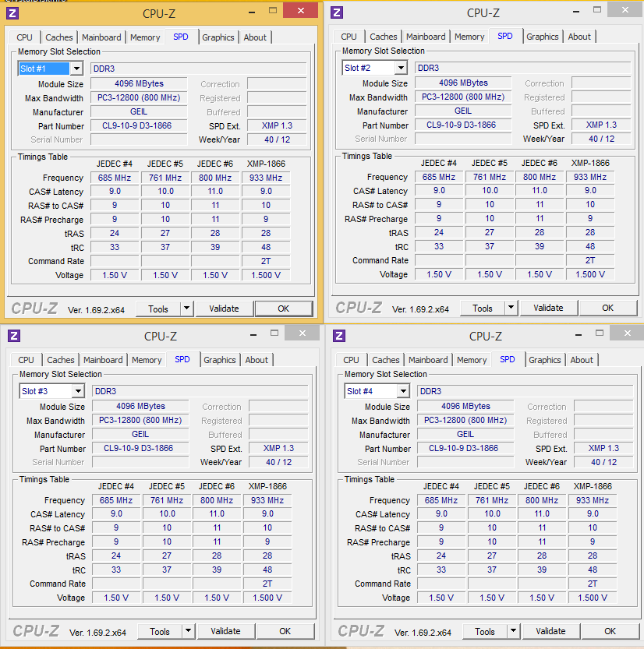The width and height of the screenshot is (644, 649).
Task: Click CAS# Latency 11.0 in Slot #3 window
Action: pyautogui.click(x=217, y=513)
